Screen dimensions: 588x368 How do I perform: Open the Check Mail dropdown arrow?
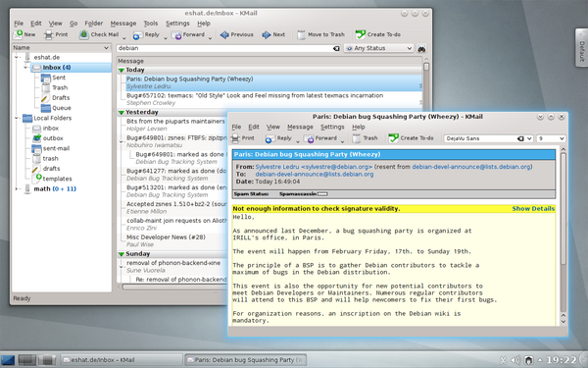pyautogui.click(x=124, y=37)
